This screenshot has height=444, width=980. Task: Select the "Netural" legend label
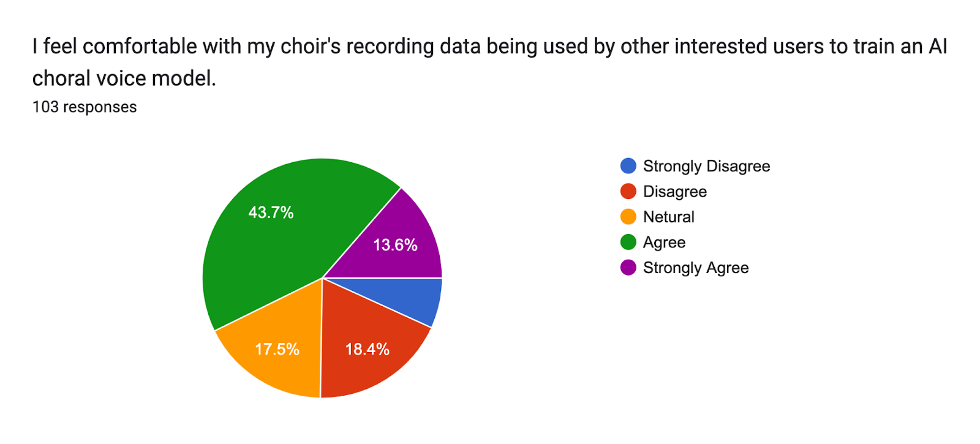[x=668, y=217]
